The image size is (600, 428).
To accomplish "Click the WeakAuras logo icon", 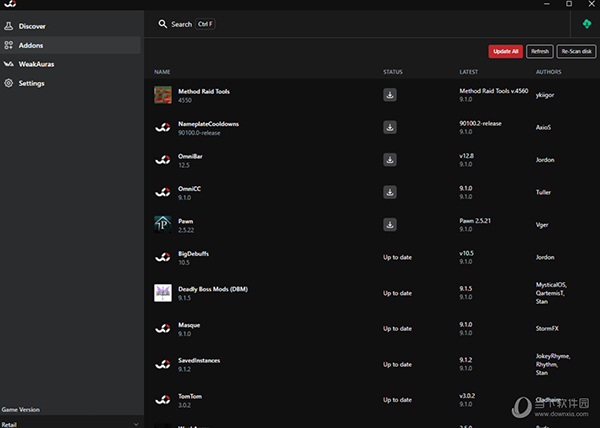I will pos(8,64).
